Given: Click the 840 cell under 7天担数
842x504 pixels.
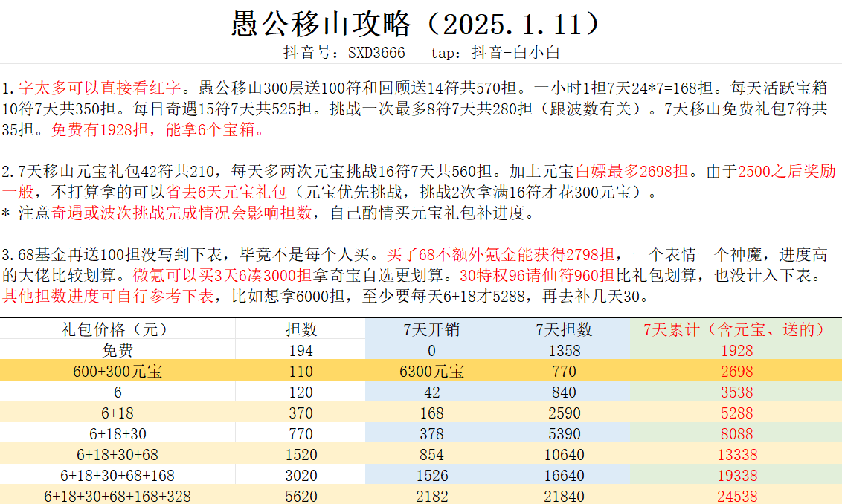Looking at the screenshot, I should 564,392.
